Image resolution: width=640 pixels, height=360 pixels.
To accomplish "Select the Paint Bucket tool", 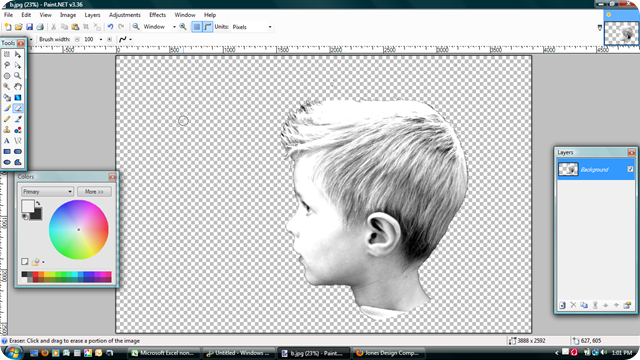I will (7, 98).
